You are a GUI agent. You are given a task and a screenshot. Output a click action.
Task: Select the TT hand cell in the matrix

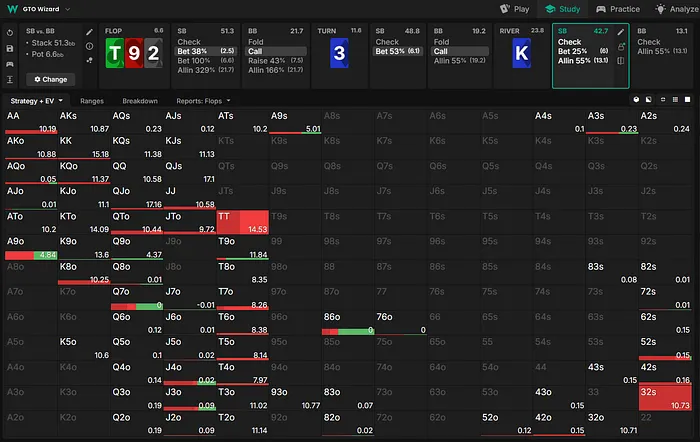pos(242,222)
